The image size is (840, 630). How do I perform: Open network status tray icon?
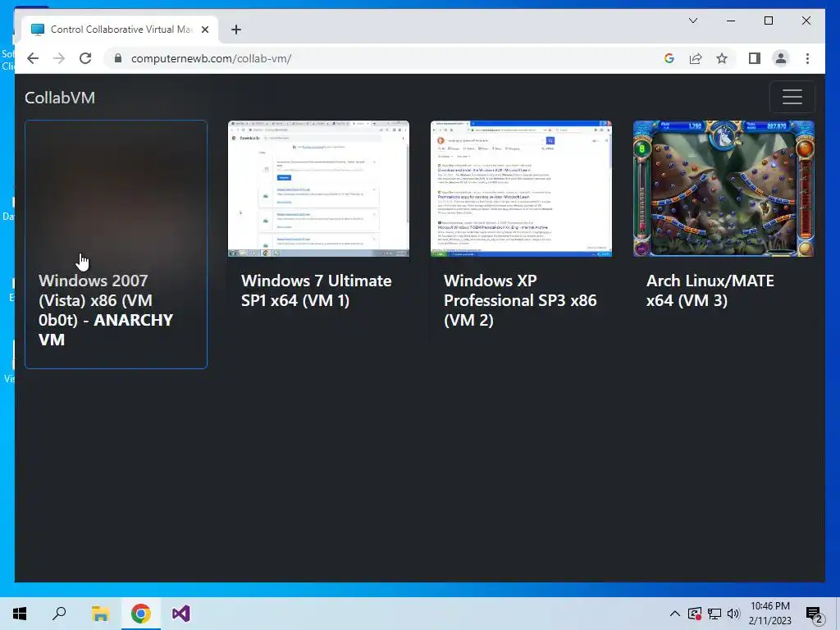point(714,614)
